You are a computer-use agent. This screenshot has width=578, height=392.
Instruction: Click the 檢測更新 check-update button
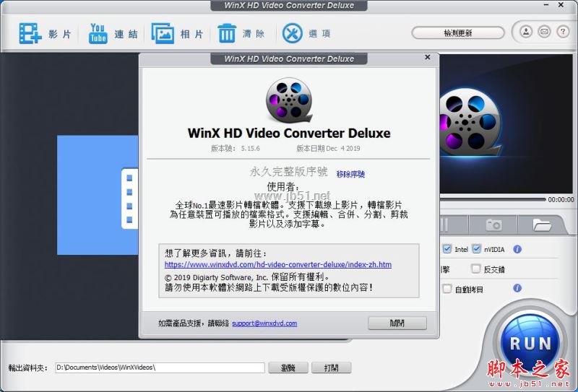pos(458,32)
